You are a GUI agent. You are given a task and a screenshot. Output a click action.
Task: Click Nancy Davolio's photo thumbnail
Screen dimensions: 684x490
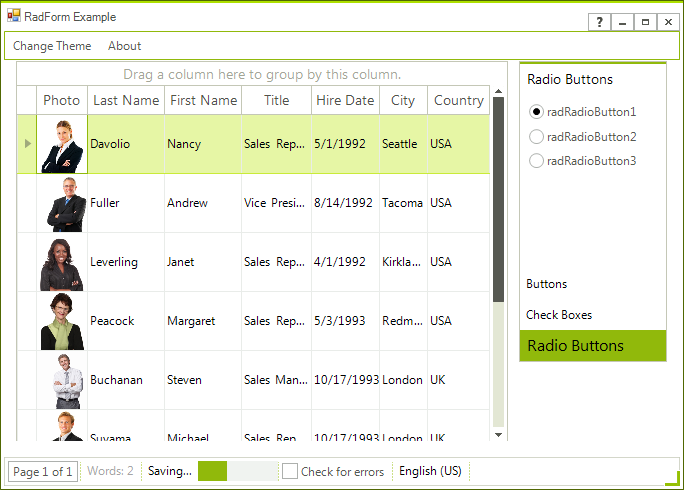click(x=62, y=144)
